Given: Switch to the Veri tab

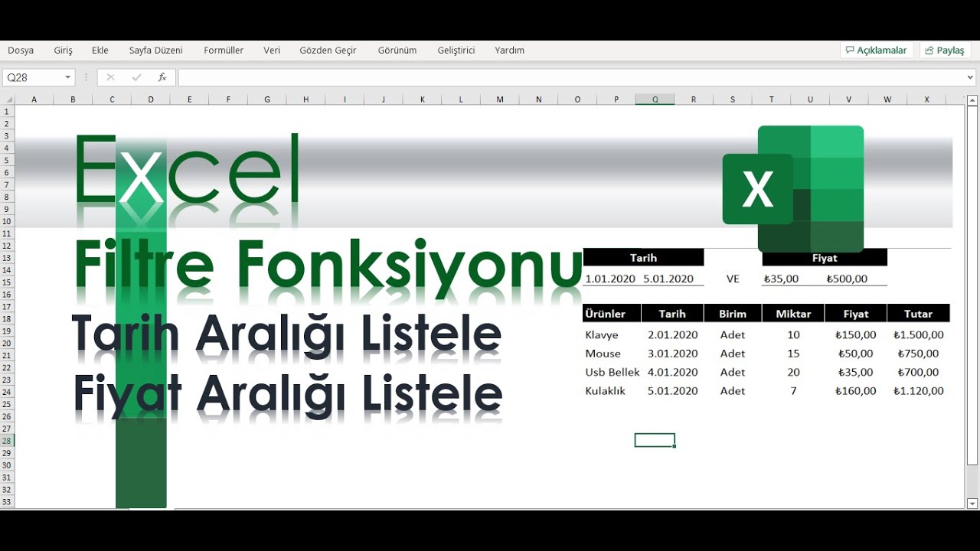Looking at the screenshot, I should tap(272, 51).
